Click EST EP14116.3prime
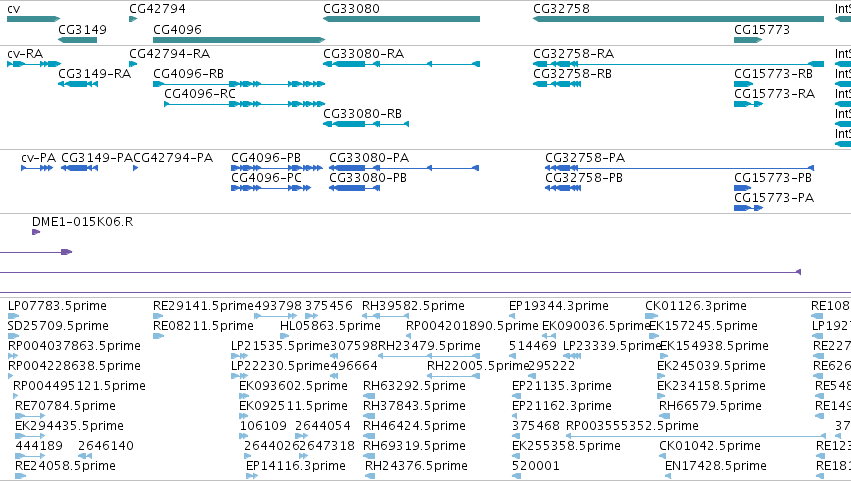The image size is (851, 481). pos(296,466)
